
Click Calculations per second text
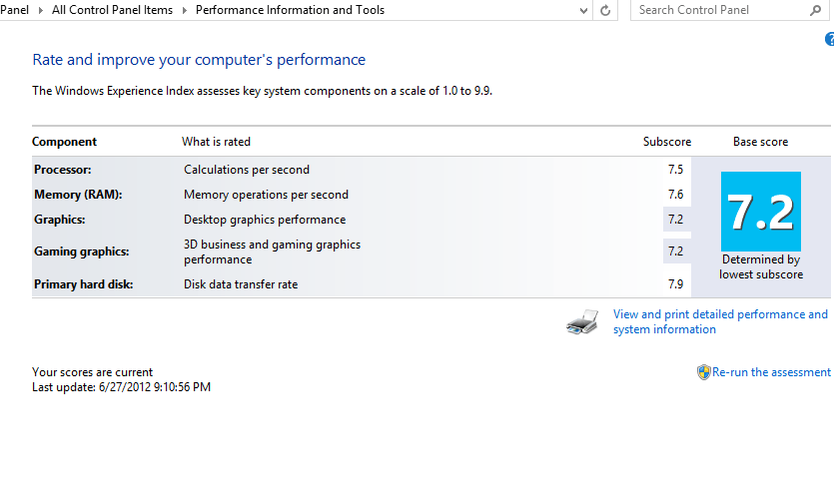tap(247, 170)
